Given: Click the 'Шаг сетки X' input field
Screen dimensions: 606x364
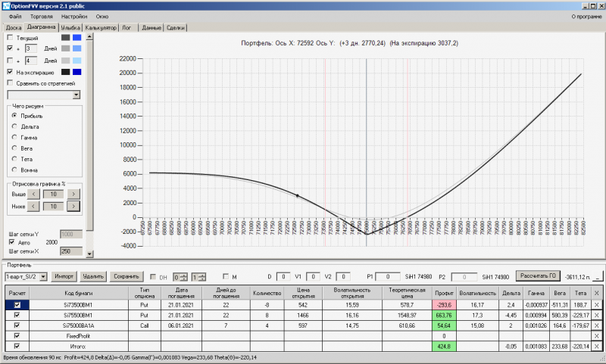Looking at the screenshot, I should coord(70,251).
